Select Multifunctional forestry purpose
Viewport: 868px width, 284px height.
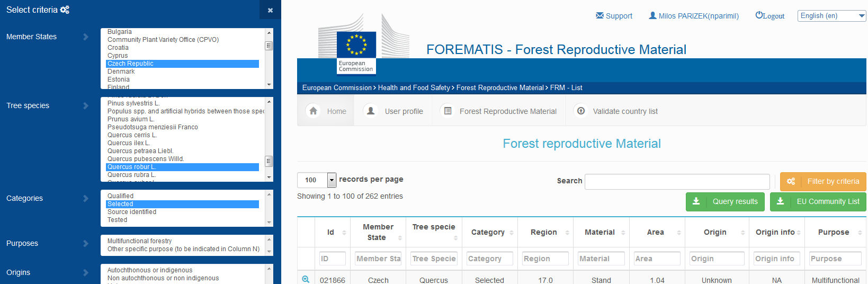pyautogui.click(x=182, y=241)
